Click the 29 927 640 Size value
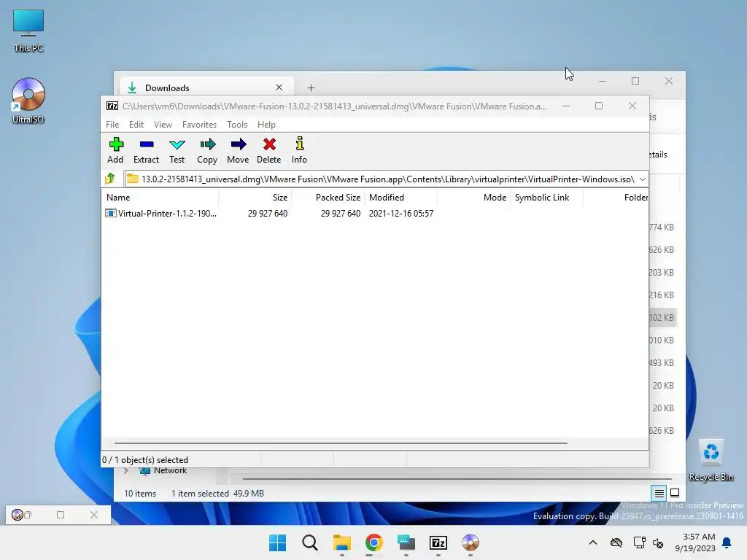The image size is (747, 560). pos(267,214)
